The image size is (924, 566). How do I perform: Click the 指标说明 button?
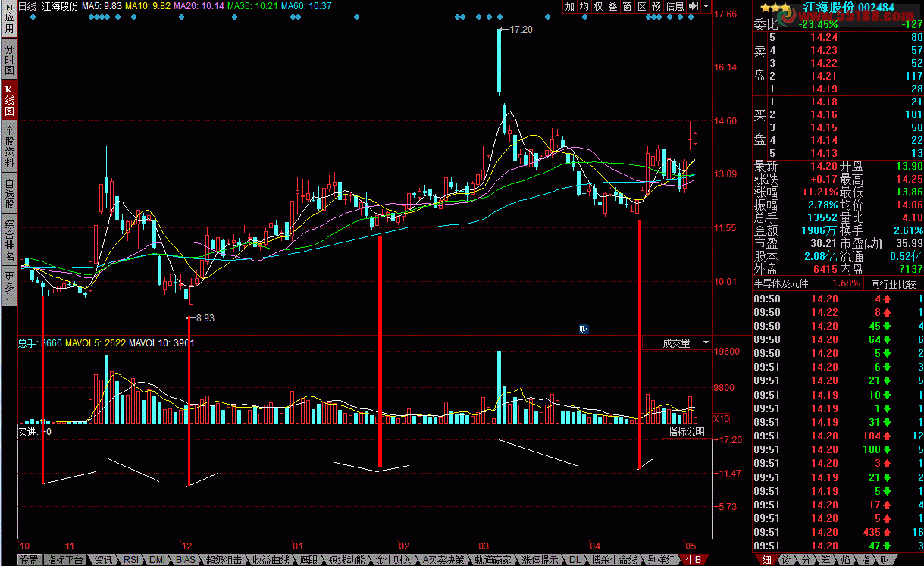[687, 432]
